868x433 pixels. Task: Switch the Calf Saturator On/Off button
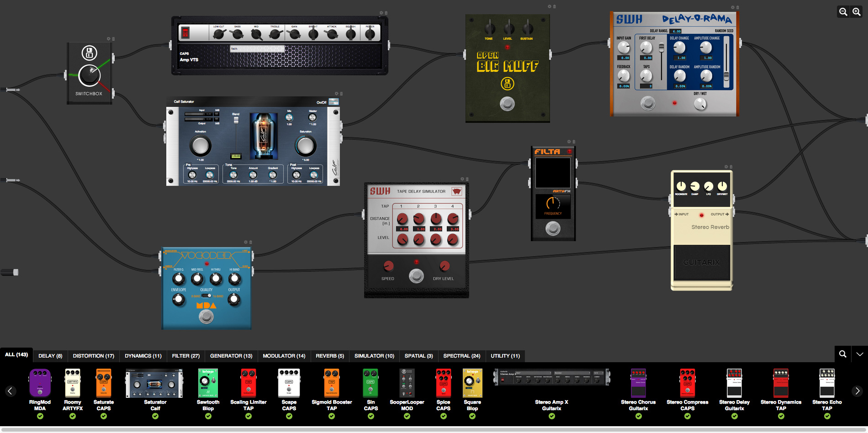tap(333, 102)
